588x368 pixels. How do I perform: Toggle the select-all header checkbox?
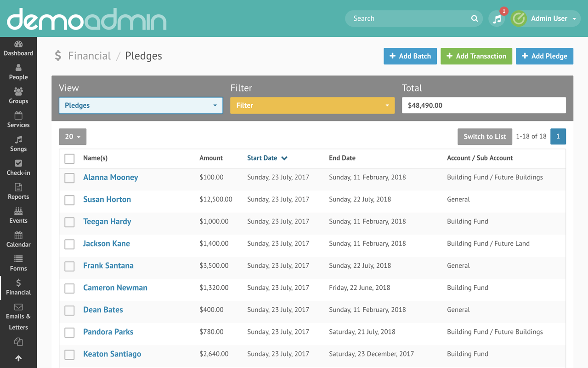click(69, 159)
